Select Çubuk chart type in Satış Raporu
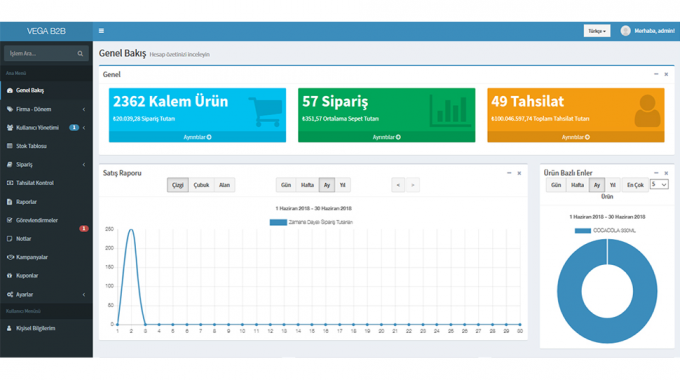 click(x=201, y=185)
